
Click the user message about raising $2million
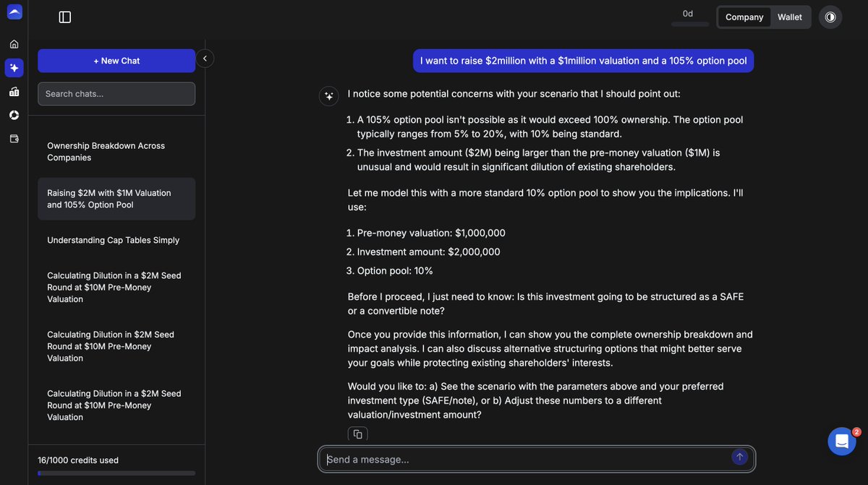point(584,61)
